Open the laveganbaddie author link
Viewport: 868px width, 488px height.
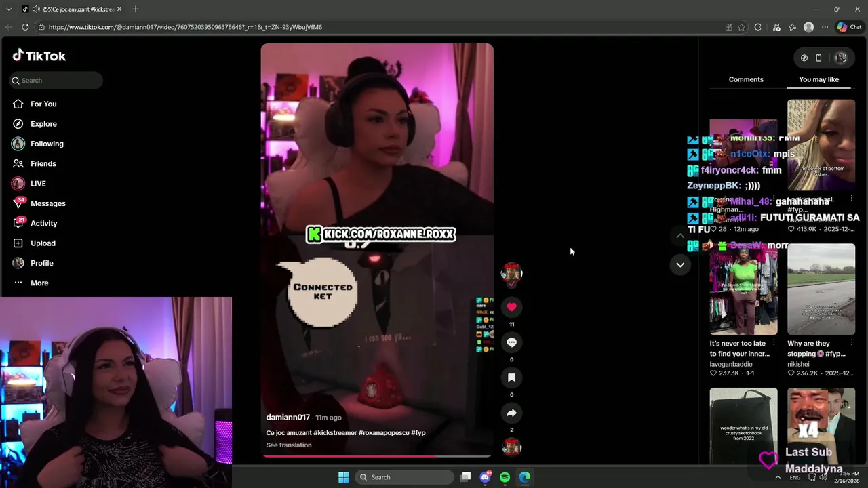pos(731,364)
